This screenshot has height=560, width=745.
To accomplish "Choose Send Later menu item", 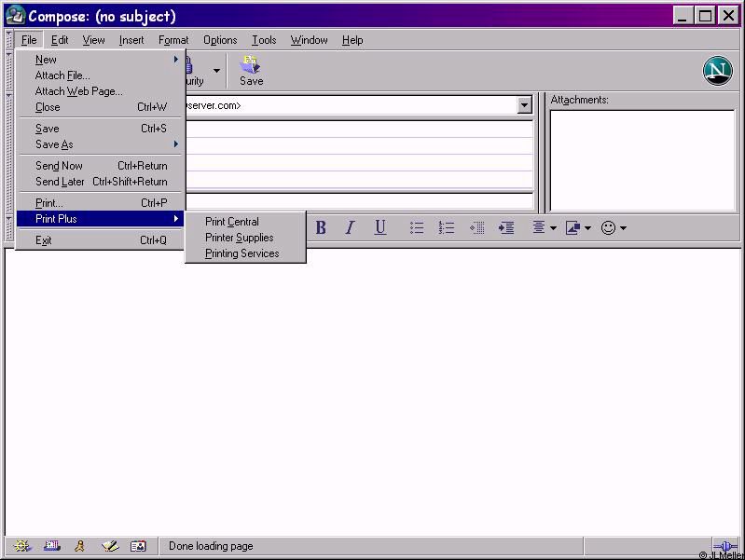I will [100, 182].
